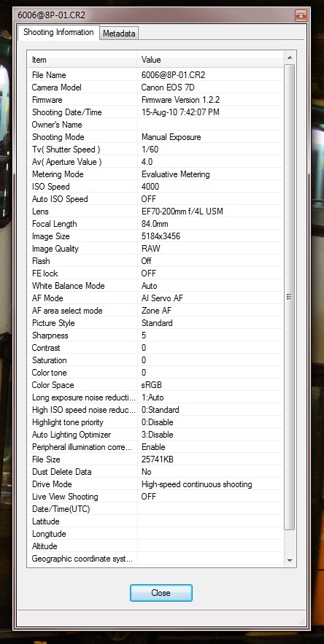The width and height of the screenshot is (324, 644).
Task: Click the 5184x3456 image size value
Action: coord(161,236)
